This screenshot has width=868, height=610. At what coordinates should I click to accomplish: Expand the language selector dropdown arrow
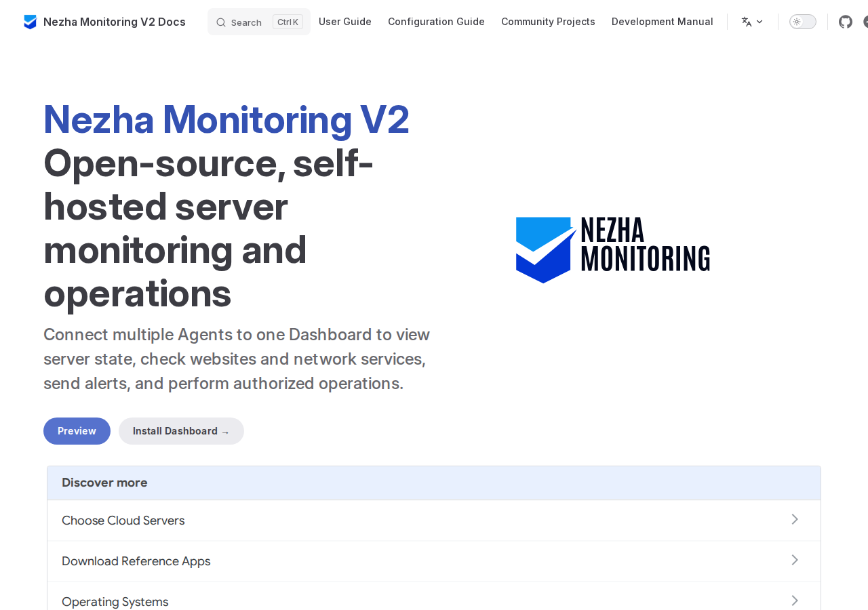pyautogui.click(x=759, y=22)
